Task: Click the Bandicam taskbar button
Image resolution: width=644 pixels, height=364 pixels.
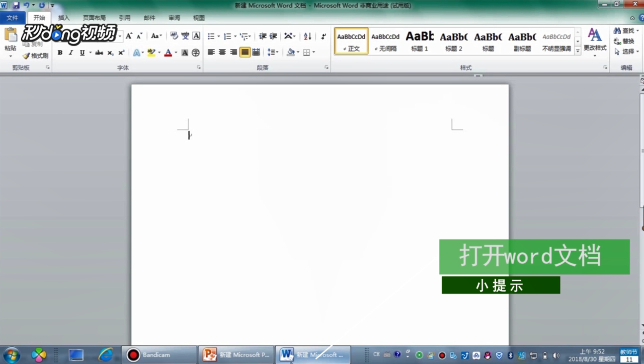Action: (159, 355)
